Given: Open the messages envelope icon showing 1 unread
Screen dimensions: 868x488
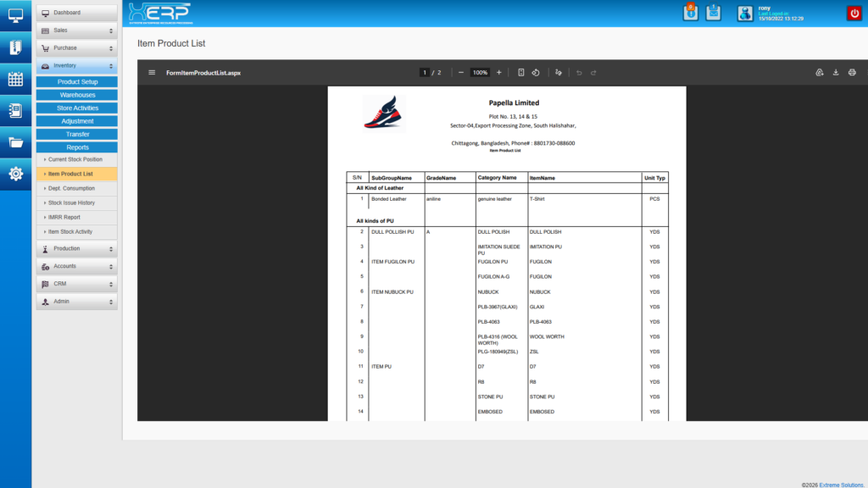Looking at the screenshot, I should (712, 13).
